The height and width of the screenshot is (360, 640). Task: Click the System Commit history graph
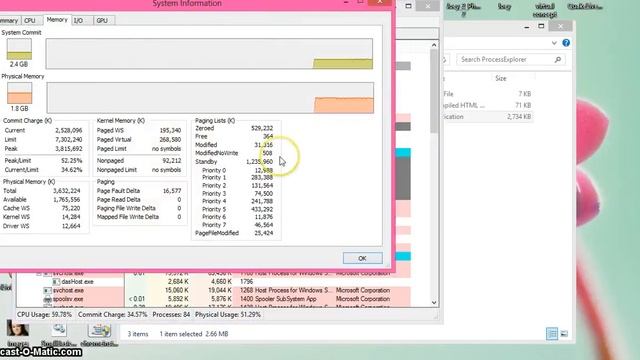[x=209, y=53]
